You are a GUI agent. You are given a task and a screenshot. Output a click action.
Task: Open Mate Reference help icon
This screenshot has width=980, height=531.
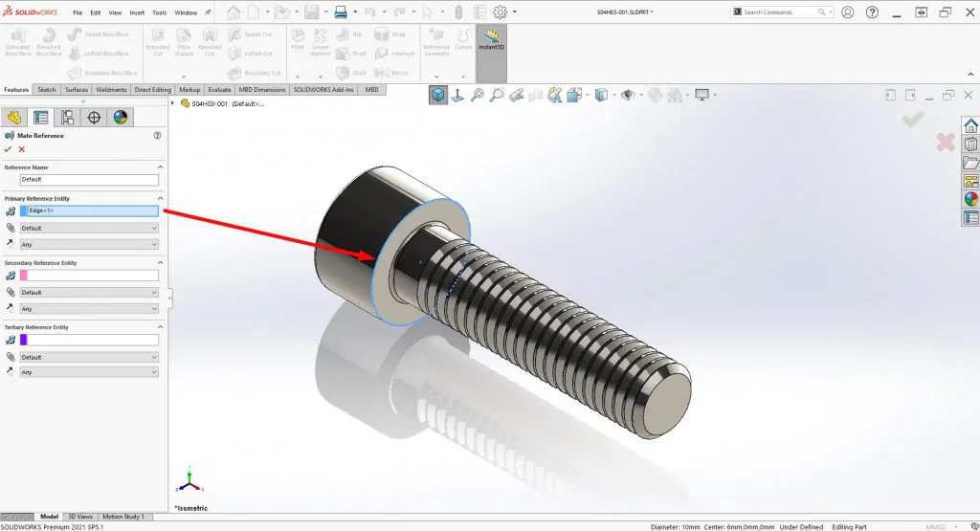pyautogui.click(x=158, y=135)
